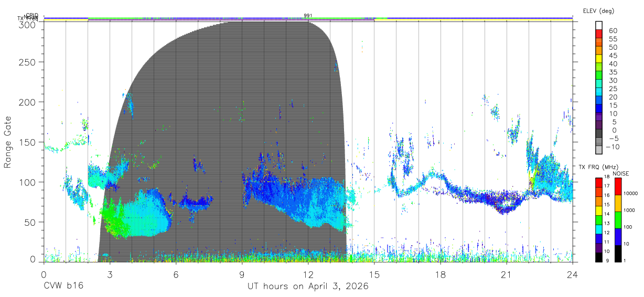Select the '24' hour tick on UT axis

[572, 274]
